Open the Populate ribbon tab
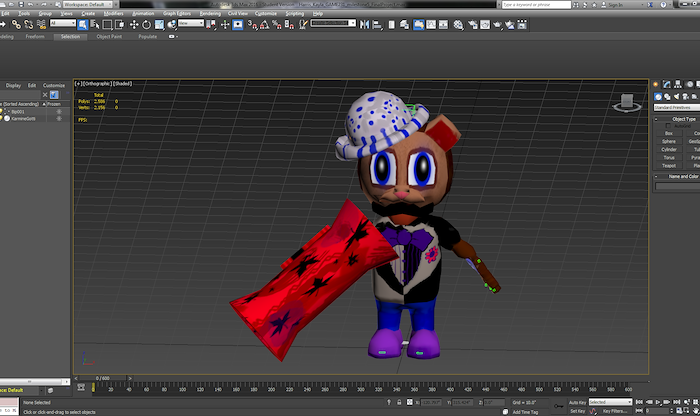 click(x=147, y=37)
